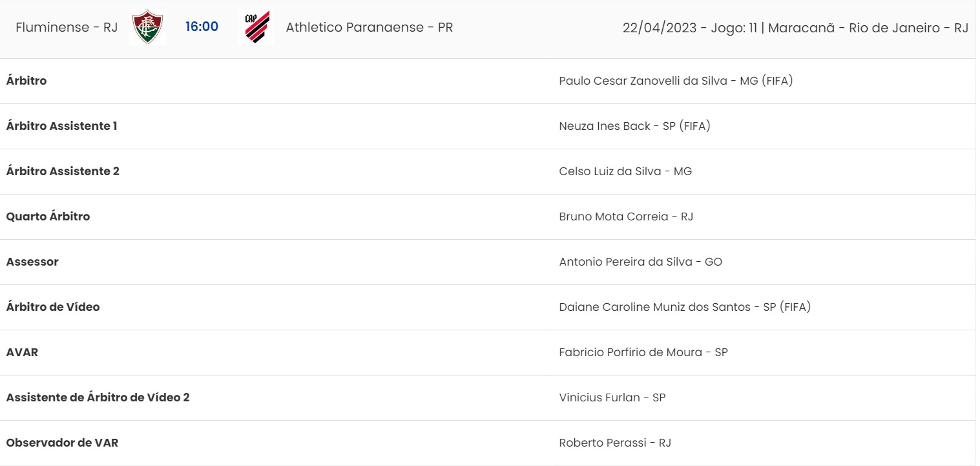Select assessor Antonio Pereira da Silva
The image size is (980, 466).
[640, 262]
